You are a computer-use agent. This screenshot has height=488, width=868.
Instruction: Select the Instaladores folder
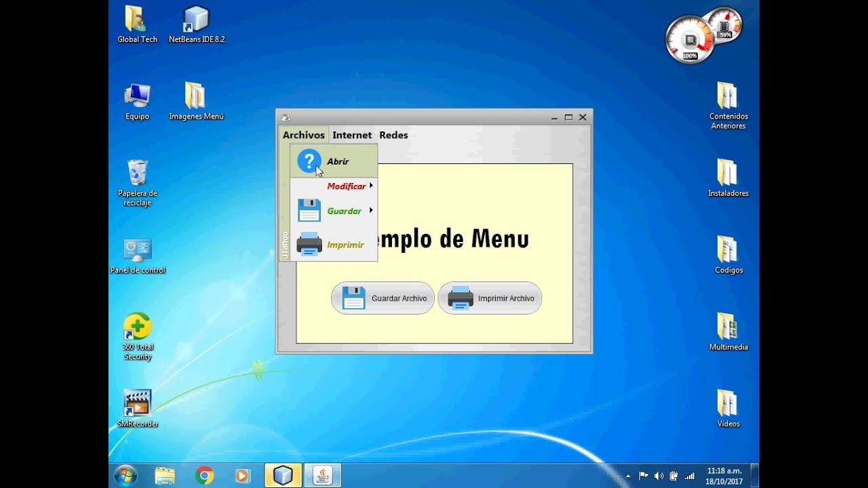pyautogui.click(x=728, y=178)
